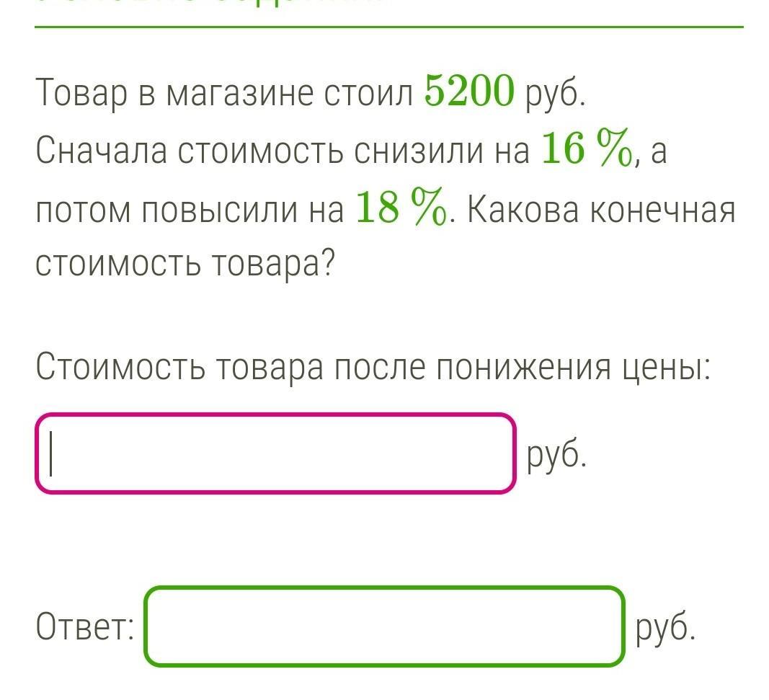Click the 'Ответ:' label

85,627
